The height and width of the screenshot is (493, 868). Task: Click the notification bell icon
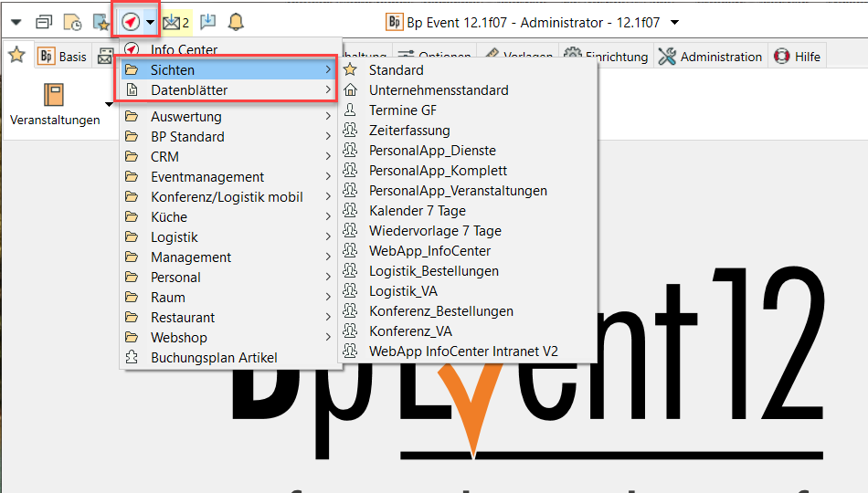coord(236,22)
